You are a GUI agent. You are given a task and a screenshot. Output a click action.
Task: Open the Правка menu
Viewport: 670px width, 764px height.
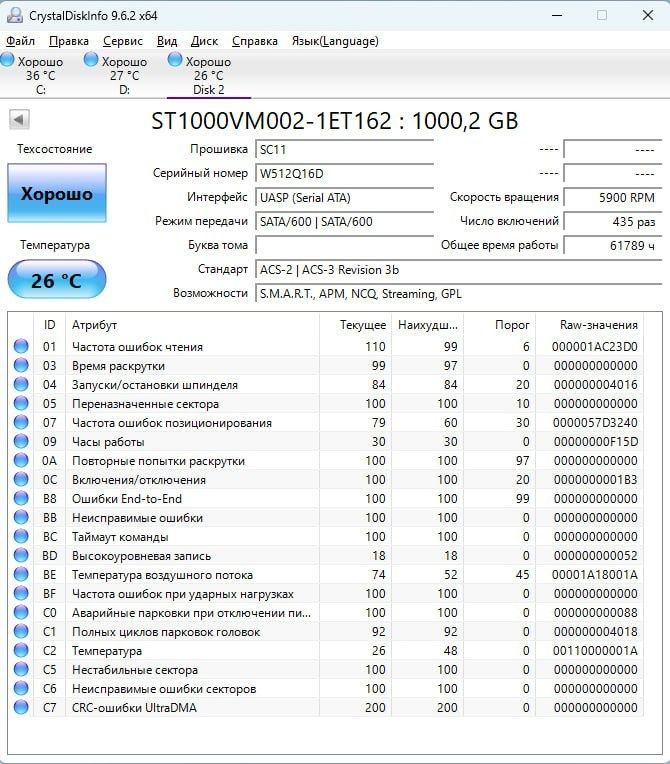pos(69,41)
